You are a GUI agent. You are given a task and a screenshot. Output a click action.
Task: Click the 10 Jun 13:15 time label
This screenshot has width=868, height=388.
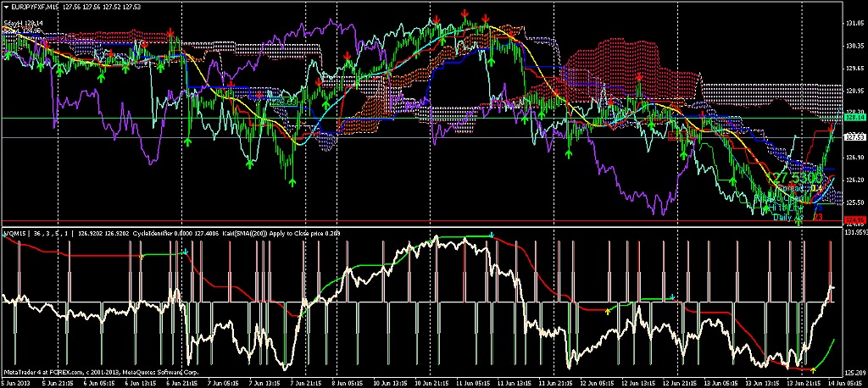[389, 382]
